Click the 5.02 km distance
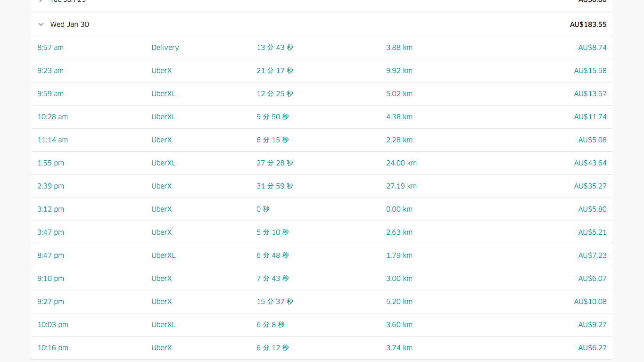Viewport: 644px width, 362px height. click(x=399, y=94)
